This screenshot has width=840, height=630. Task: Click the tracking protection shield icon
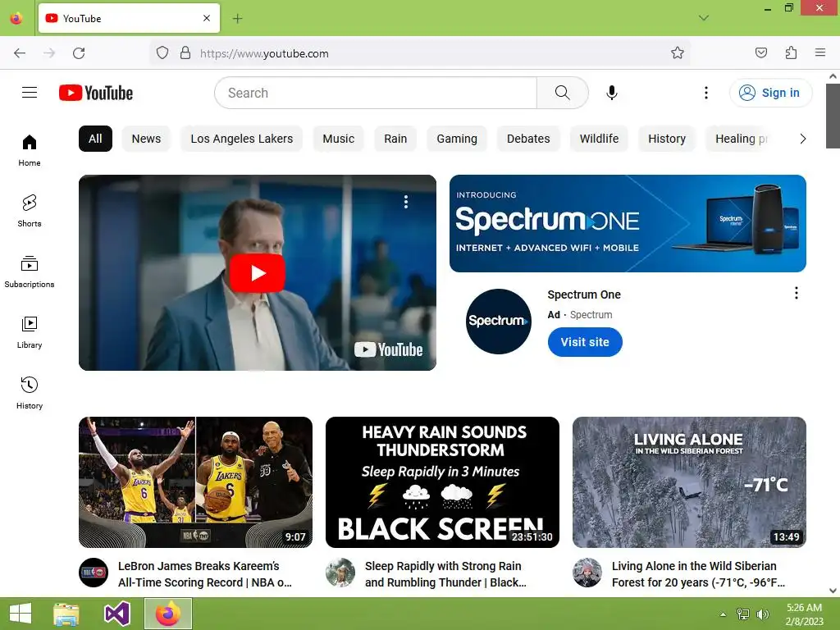click(162, 53)
